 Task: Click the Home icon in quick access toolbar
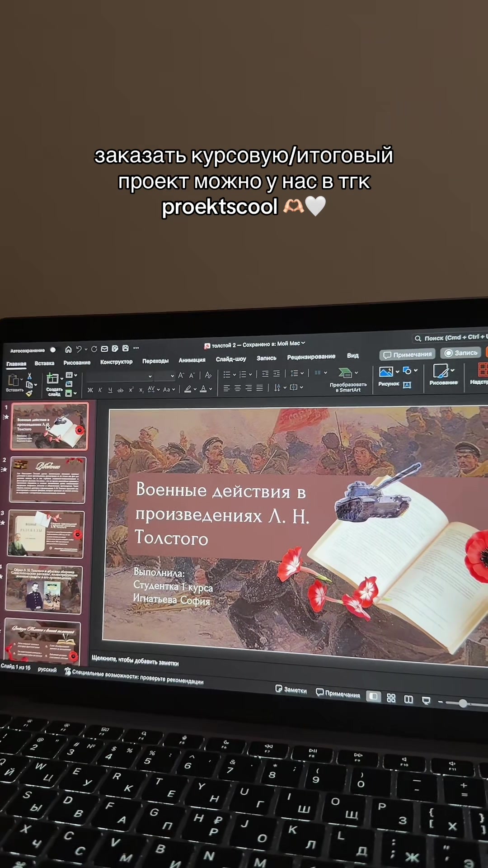click(x=68, y=349)
